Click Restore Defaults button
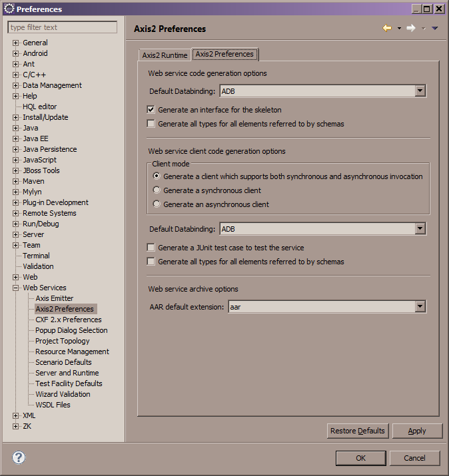Viewport: 449px width, 476px height. (358, 431)
